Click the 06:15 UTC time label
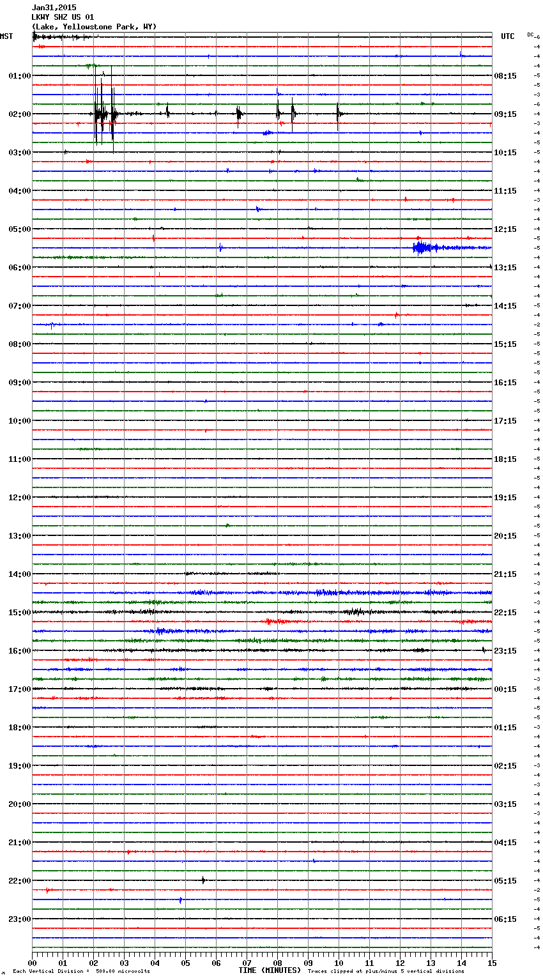Image resolution: width=543 pixels, height=980 pixels. [x=505, y=919]
